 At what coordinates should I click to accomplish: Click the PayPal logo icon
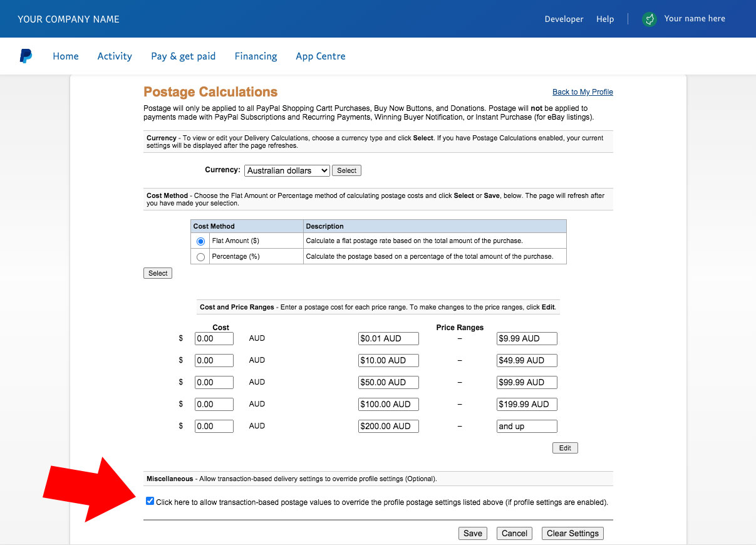[26, 56]
